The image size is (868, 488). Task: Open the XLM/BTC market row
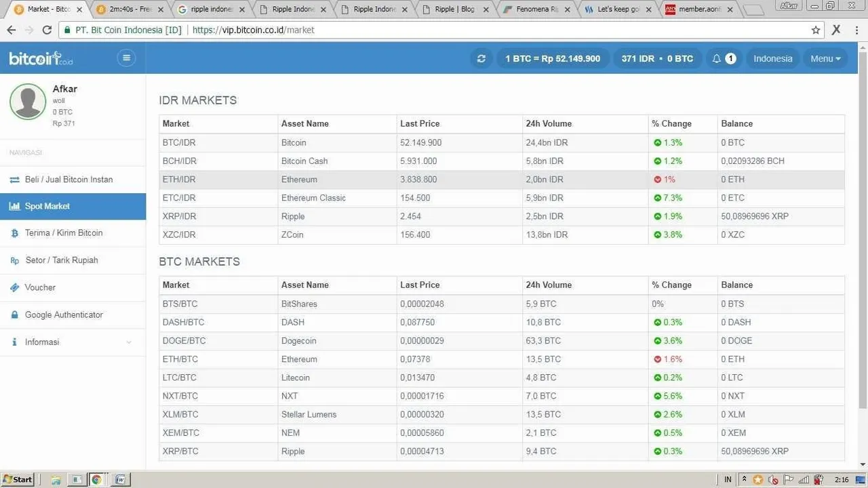pos(502,414)
